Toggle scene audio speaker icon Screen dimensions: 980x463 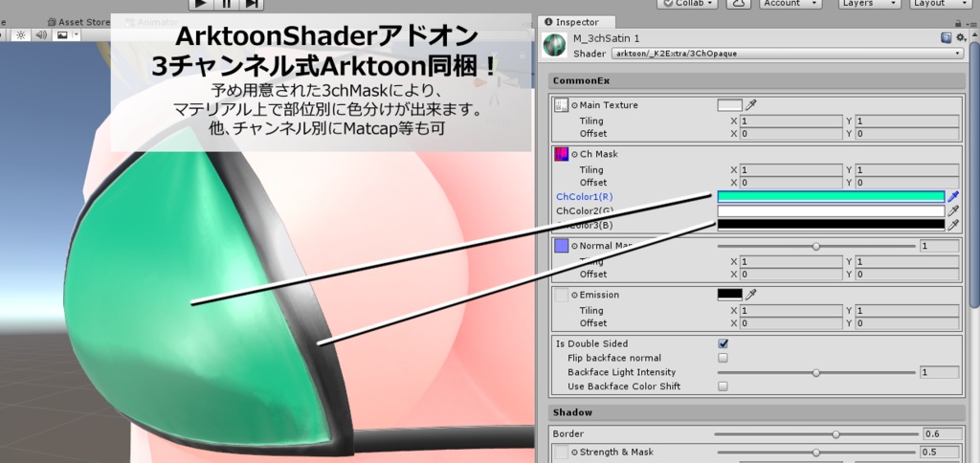pyautogui.click(x=41, y=35)
